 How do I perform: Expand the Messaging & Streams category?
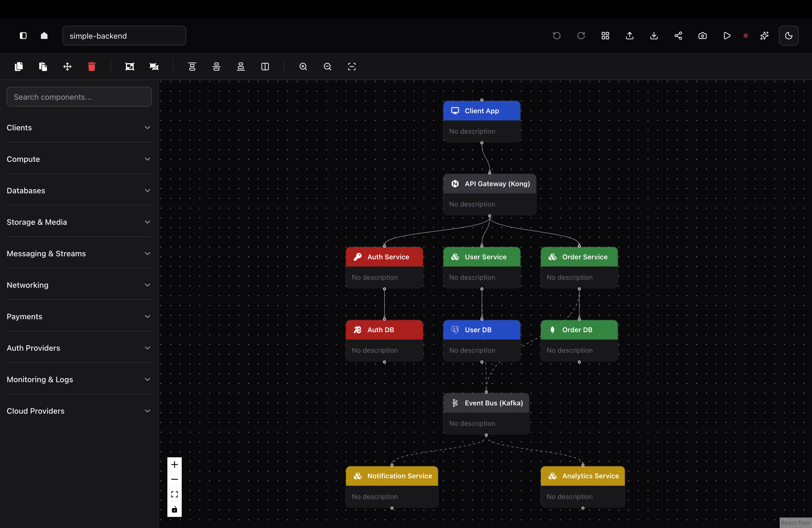click(x=79, y=254)
